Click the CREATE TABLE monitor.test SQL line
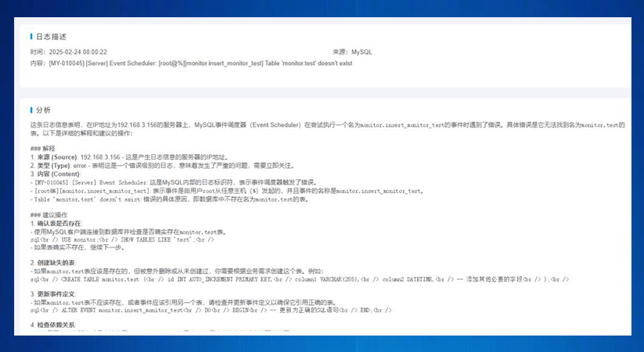Viewport: 644px width, 352px height. coord(300,279)
